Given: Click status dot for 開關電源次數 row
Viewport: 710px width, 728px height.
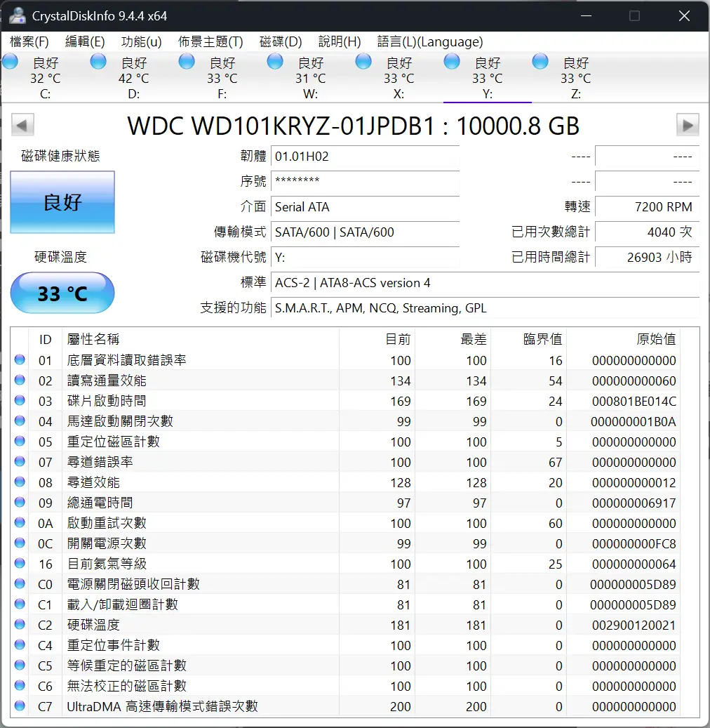Looking at the screenshot, I should point(20,543).
